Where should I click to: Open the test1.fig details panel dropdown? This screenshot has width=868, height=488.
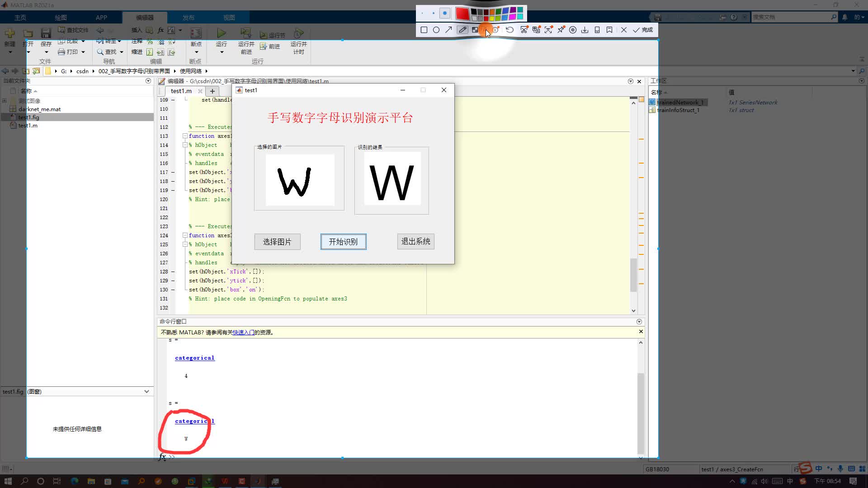(146, 391)
